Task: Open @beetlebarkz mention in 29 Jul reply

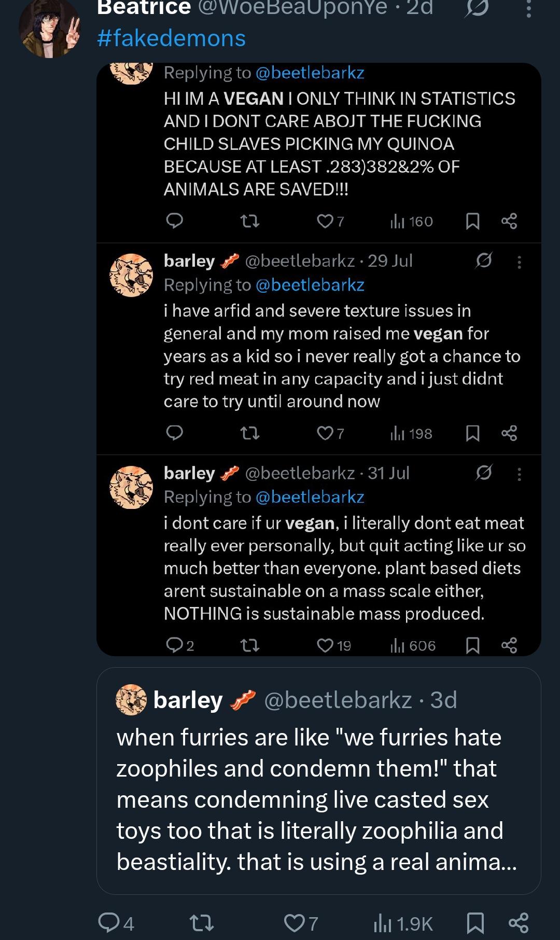Action: pos(310,285)
